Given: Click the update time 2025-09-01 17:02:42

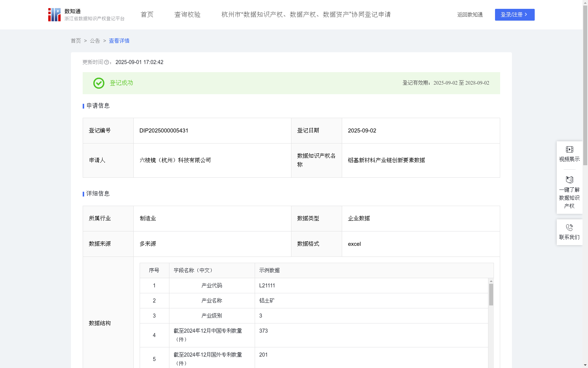Looking at the screenshot, I should (x=139, y=63).
